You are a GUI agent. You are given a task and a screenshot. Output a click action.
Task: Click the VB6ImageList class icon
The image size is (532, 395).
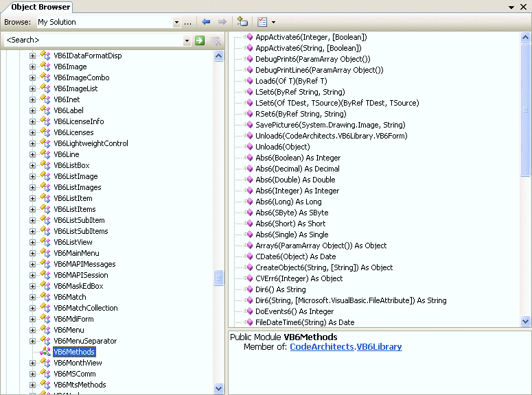[x=45, y=88]
